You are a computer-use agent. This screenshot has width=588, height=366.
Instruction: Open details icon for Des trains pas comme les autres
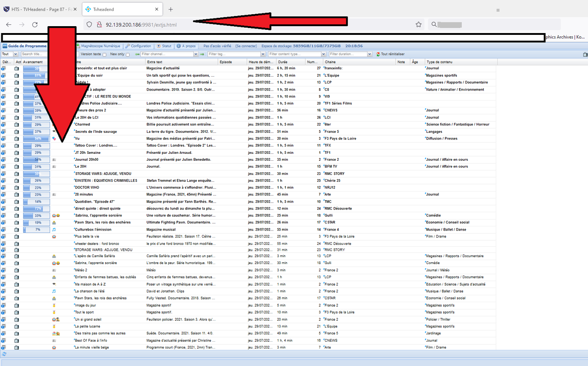[3, 333]
